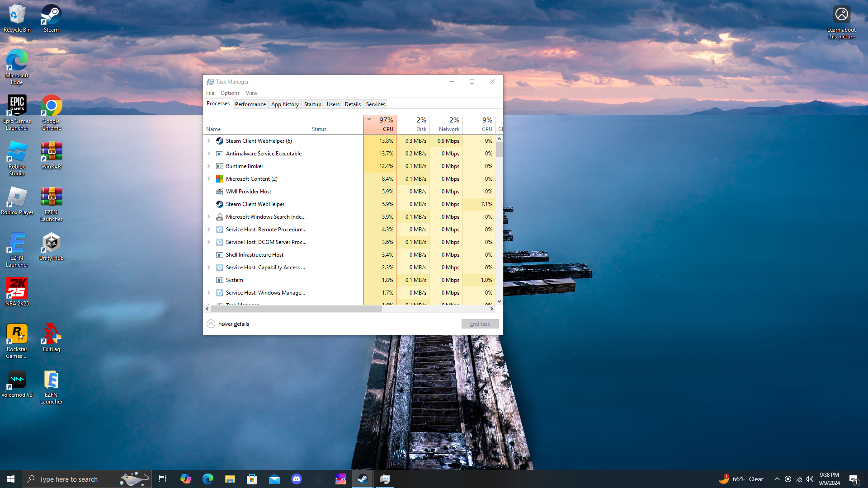Expand Microsoft Content (2) process group

(x=209, y=179)
